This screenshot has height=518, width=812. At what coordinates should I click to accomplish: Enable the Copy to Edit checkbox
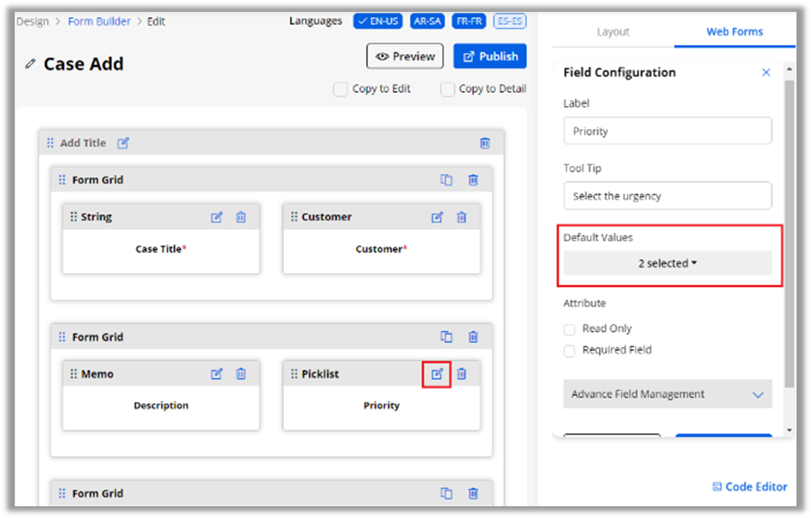(x=340, y=89)
